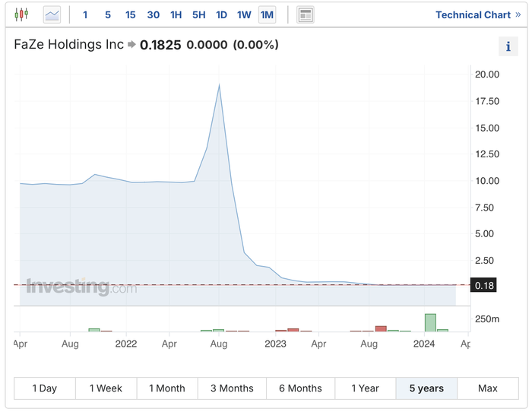Set interval to 5 minutes
The height and width of the screenshot is (412, 532).
108,15
